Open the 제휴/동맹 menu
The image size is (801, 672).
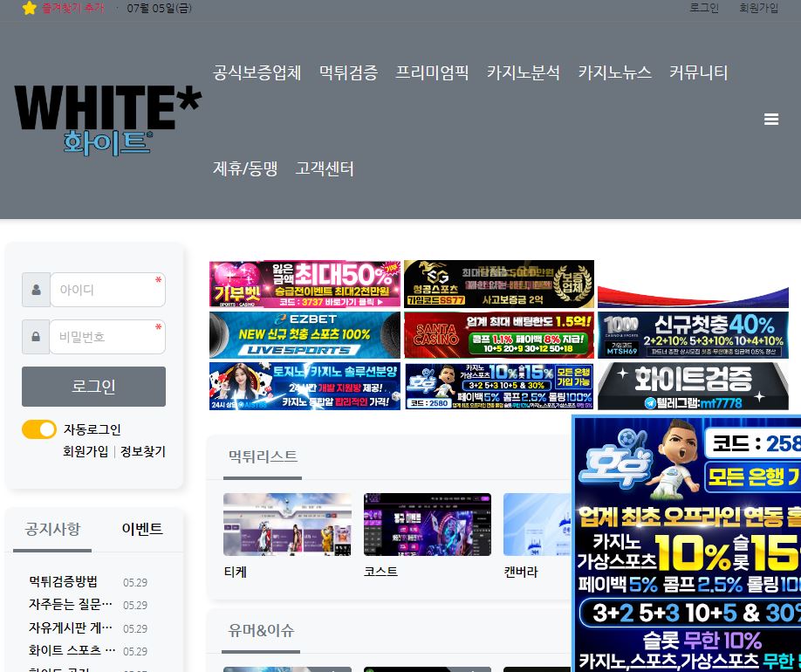click(x=245, y=168)
